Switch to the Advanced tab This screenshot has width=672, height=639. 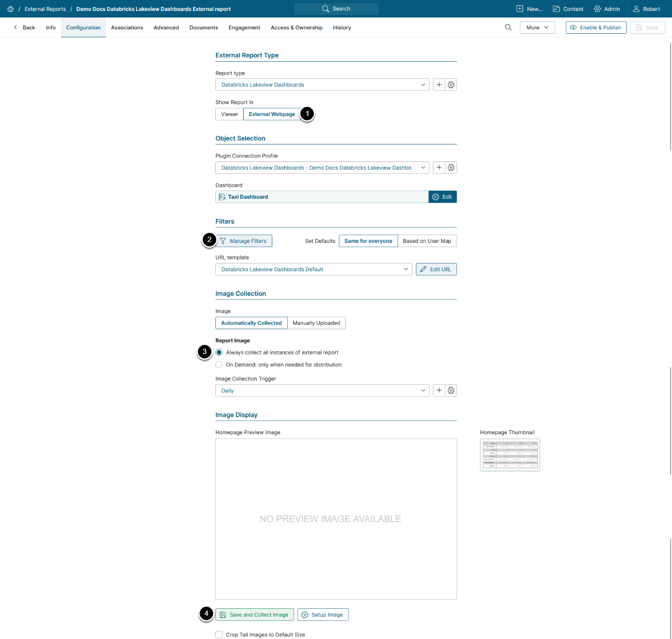coord(166,28)
